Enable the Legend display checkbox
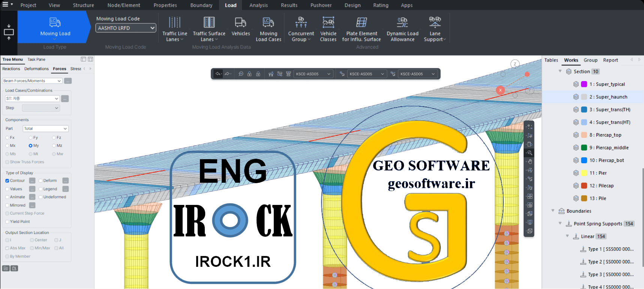 pyautogui.click(x=41, y=189)
